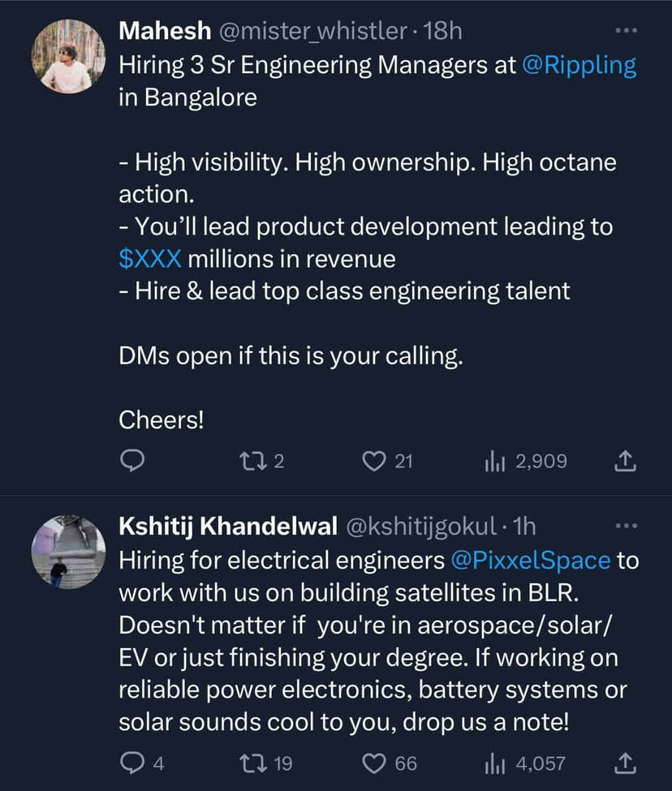
Task: Retweet Kshitij's electrical engineers post
Action: pos(252,763)
